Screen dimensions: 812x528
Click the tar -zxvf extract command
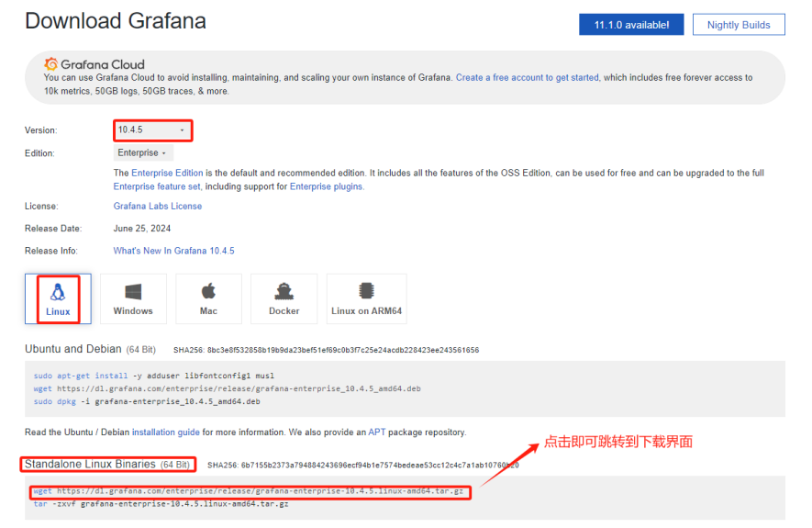pyautogui.click(x=161, y=504)
